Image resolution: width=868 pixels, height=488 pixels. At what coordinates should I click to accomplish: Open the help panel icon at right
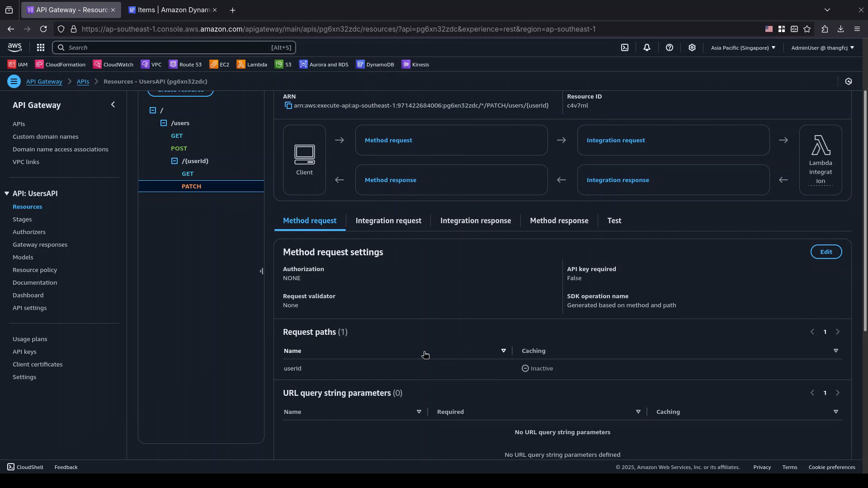click(x=849, y=81)
